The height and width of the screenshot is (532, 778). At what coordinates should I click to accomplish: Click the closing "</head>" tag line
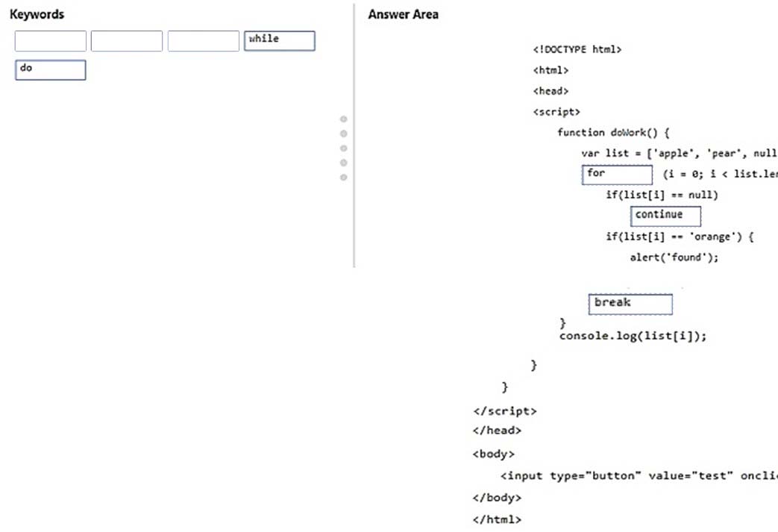coord(498,431)
